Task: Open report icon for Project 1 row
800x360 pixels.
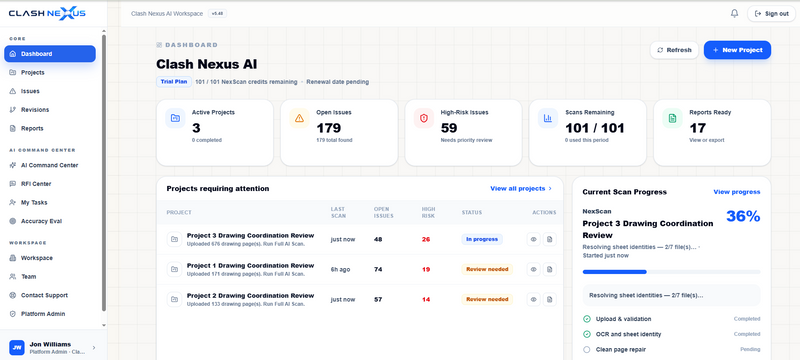Action: pyautogui.click(x=549, y=269)
